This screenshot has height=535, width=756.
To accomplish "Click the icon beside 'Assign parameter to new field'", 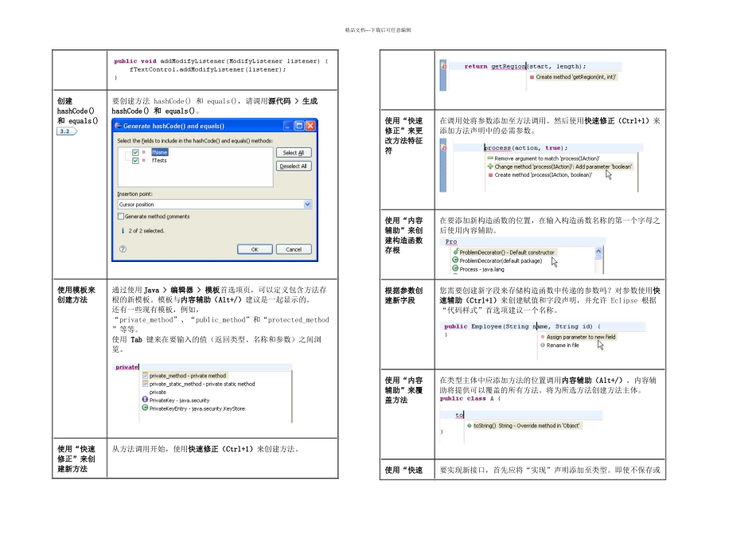I will pyautogui.click(x=543, y=338).
